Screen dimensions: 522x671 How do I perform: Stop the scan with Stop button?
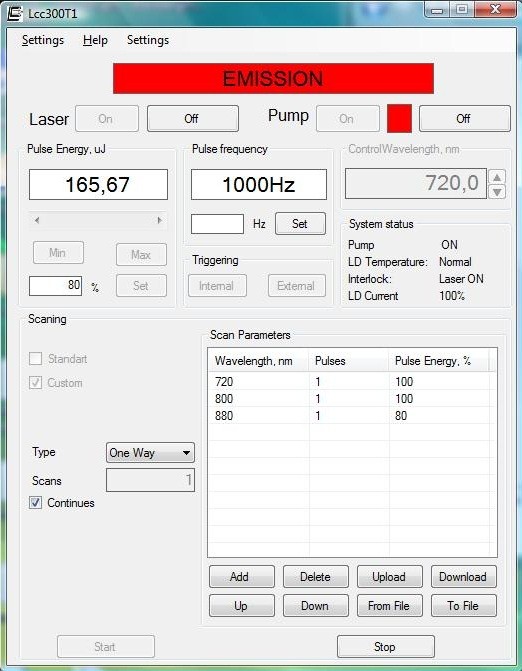click(x=386, y=647)
